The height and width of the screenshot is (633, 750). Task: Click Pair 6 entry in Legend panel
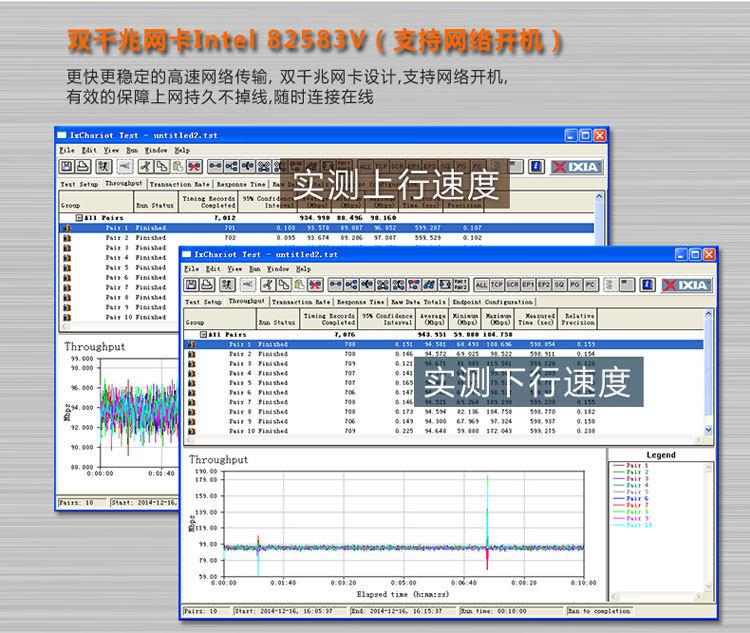(x=631, y=499)
